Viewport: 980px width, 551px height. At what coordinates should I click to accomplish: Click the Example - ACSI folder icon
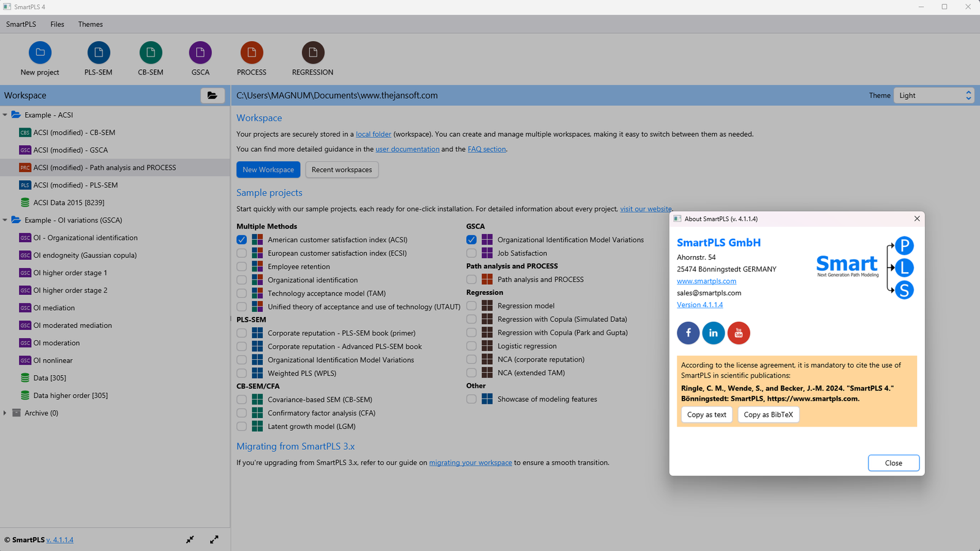pyautogui.click(x=17, y=115)
